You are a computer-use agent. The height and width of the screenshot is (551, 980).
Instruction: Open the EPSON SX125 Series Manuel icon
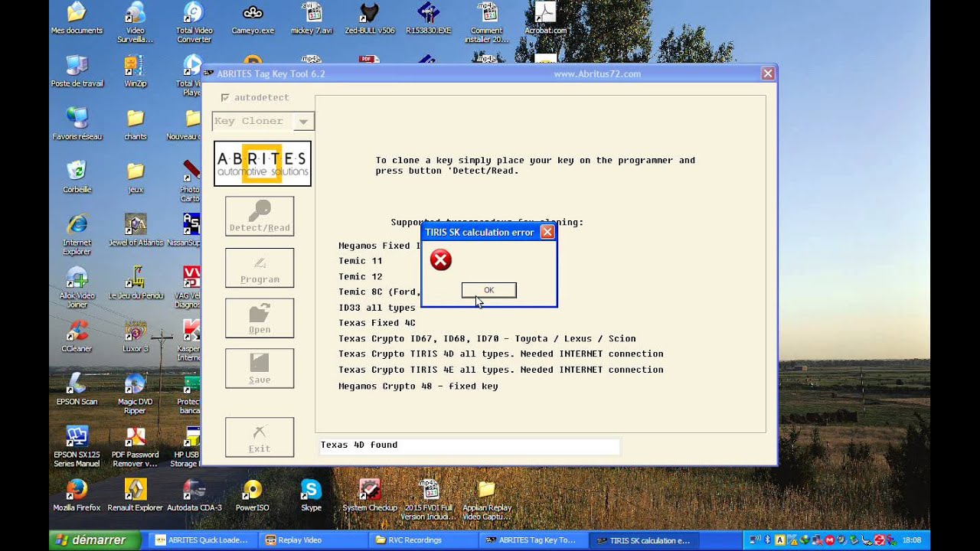[77, 445]
